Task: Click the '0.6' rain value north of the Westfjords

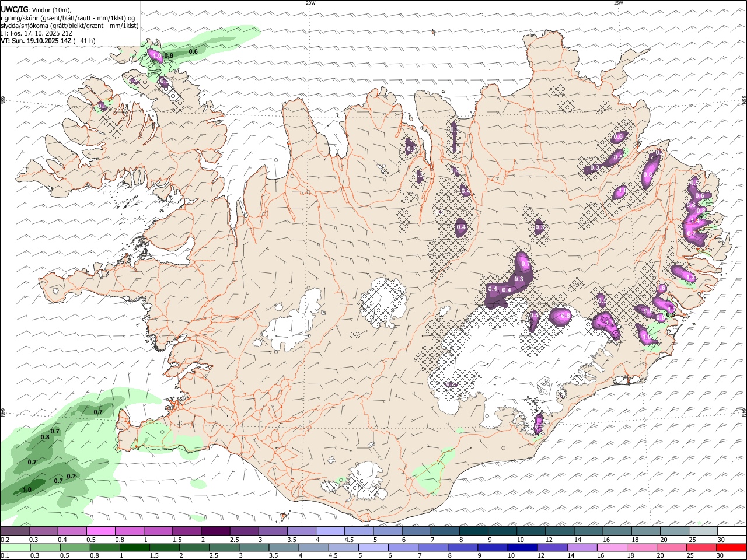Action: (193, 51)
